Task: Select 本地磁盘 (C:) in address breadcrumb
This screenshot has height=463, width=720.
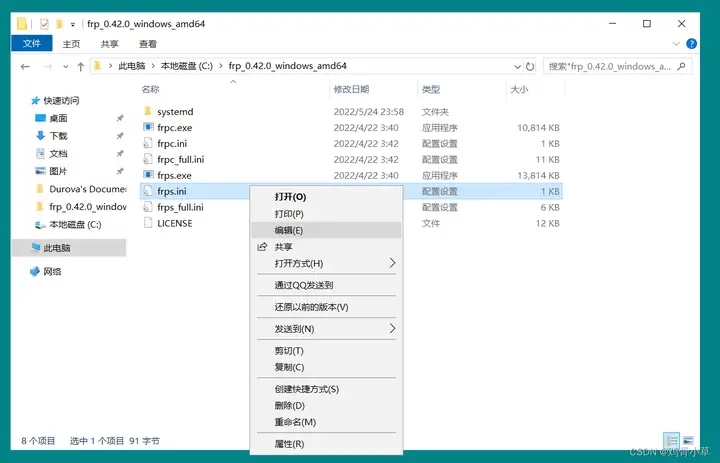Action: (186, 66)
